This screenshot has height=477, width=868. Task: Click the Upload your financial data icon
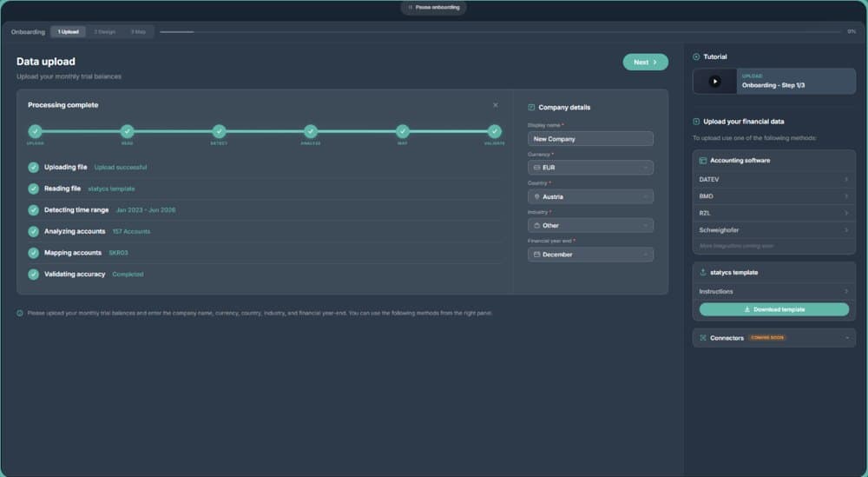(x=696, y=122)
